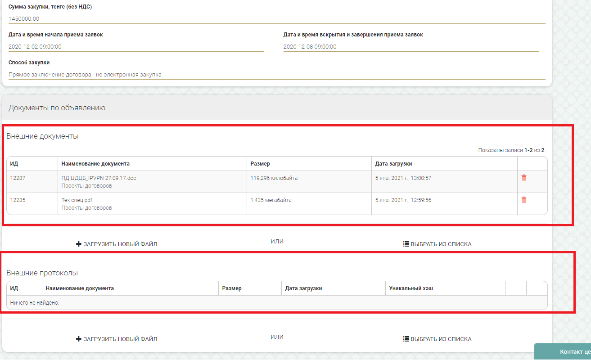This screenshot has height=364, width=591.
Task: Select the application start date field
Action: click(x=136, y=47)
